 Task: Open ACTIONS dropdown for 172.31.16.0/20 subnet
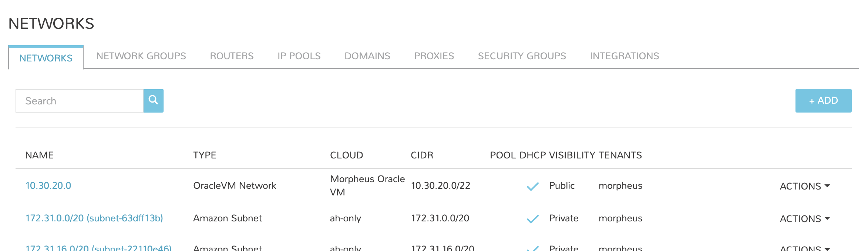click(805, 248)
